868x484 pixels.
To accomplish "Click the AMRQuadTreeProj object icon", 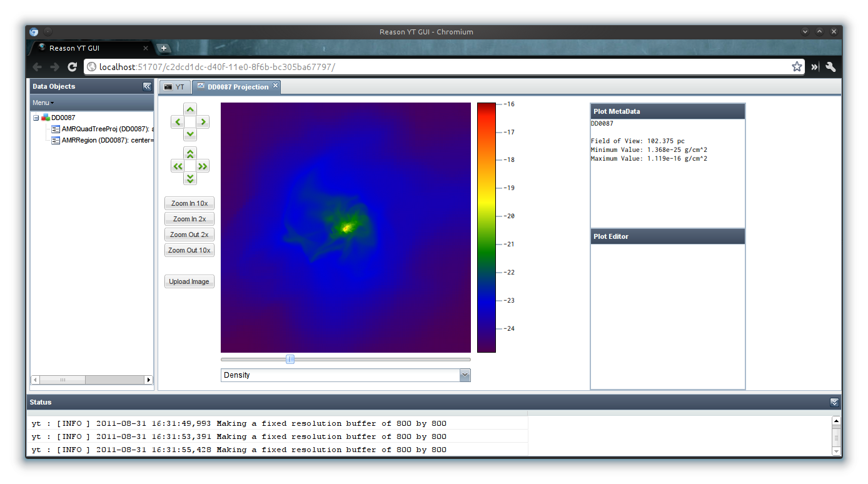I will (56, 129).
